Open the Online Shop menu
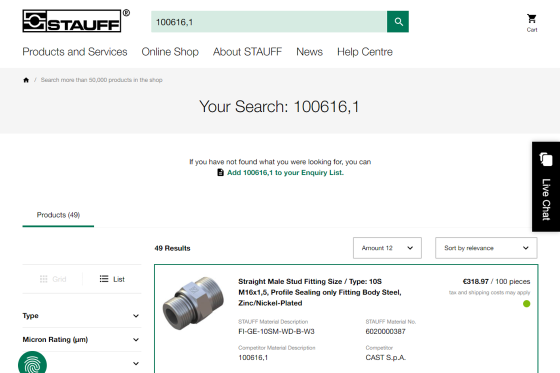 [x=170, y=52]
